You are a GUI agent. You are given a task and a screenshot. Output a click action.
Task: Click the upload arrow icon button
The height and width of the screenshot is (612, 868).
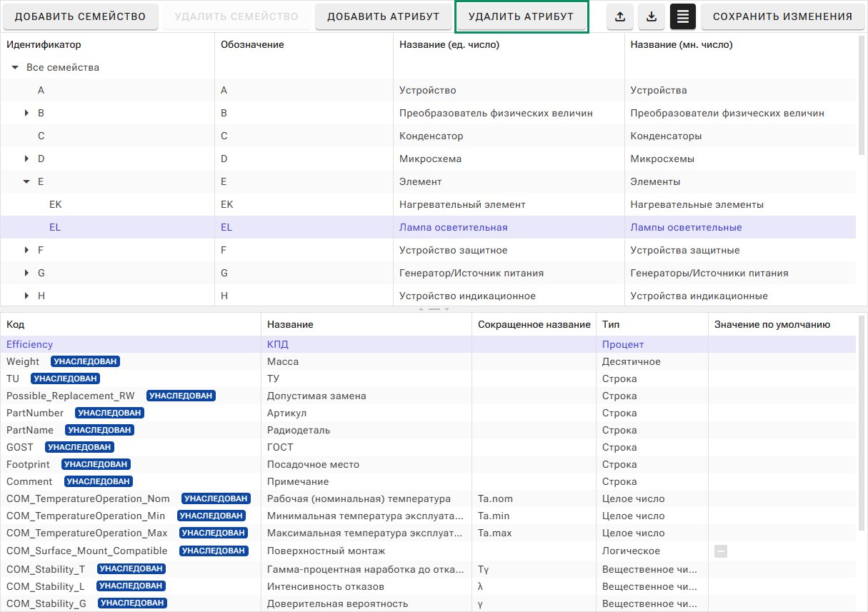[620, 16]
